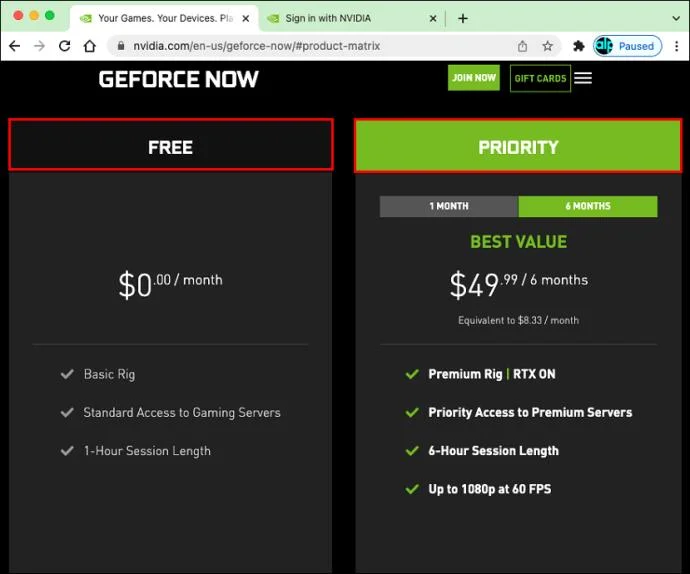Image resolution: width=690 pixels, height=574 pixels.
Task: Click 'Standard Access to Gaming Servers'
Action: [182, 412]
